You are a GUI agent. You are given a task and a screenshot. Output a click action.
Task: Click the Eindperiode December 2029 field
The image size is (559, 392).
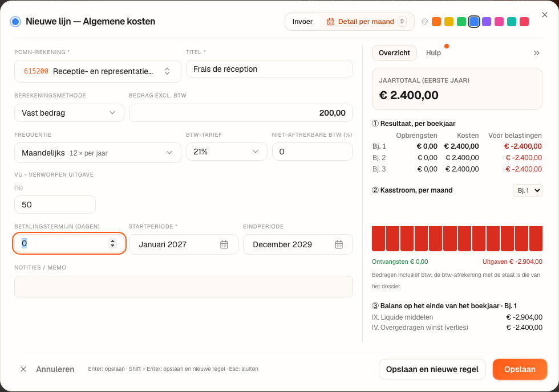click(x=298, y=244)
